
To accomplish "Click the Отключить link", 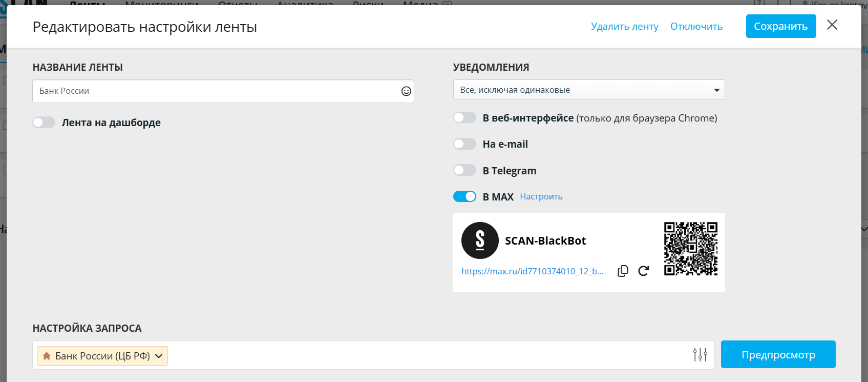I will (x=696, y=27).
